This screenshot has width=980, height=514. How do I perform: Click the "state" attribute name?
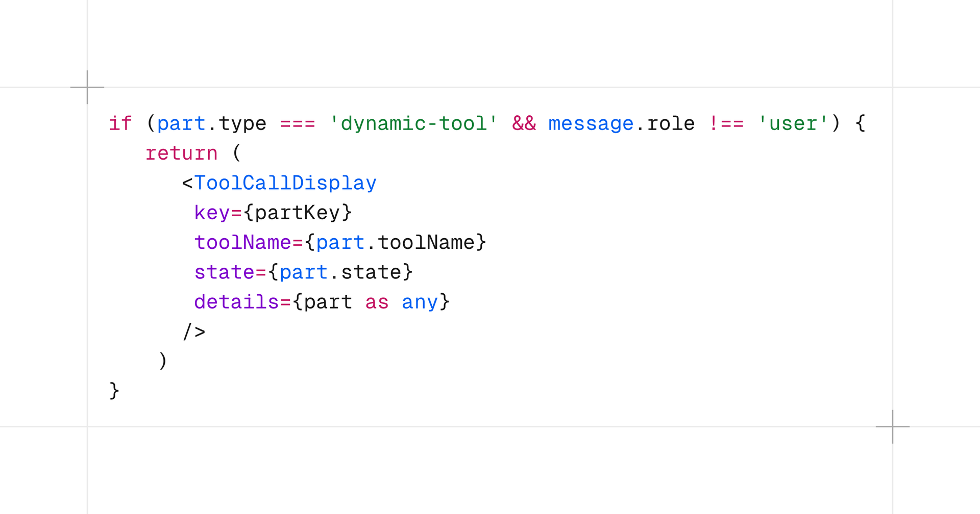[x=224, y=272]
